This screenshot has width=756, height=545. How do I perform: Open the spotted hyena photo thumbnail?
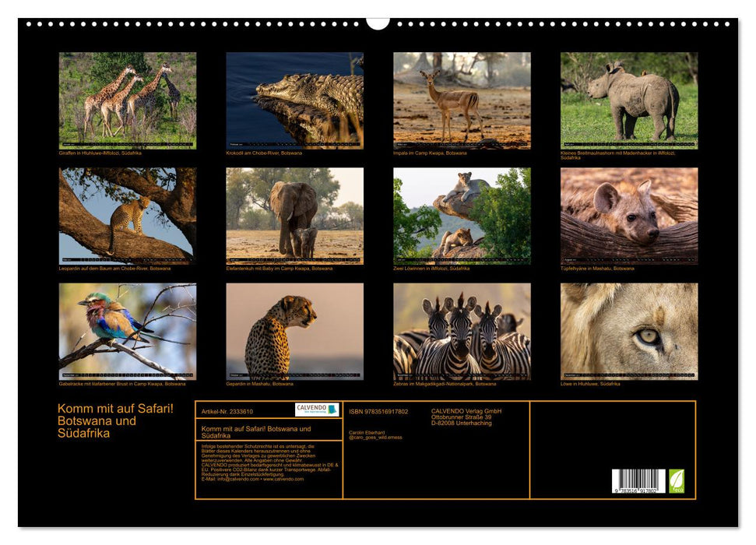click(x=629, y=216)
